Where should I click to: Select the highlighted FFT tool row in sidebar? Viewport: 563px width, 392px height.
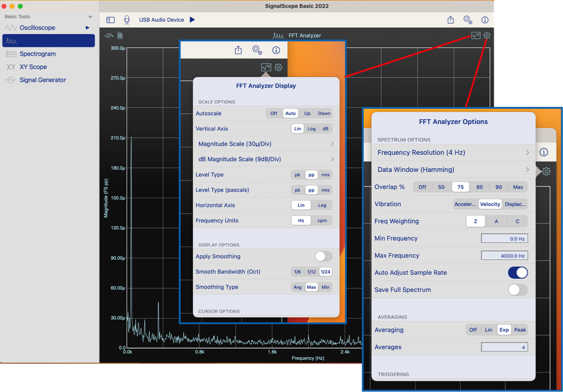[48, 40]
